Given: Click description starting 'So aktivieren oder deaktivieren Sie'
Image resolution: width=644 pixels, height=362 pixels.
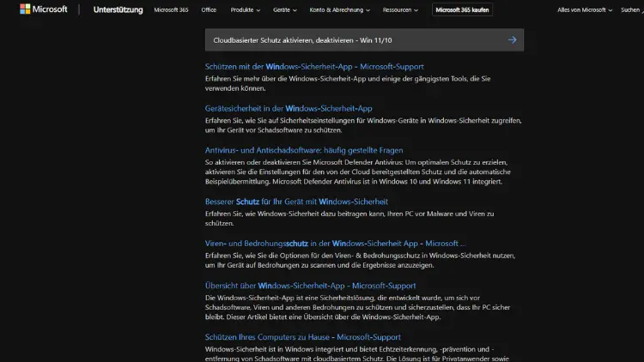Looking at the screenshot, I should tap(358, 172).
